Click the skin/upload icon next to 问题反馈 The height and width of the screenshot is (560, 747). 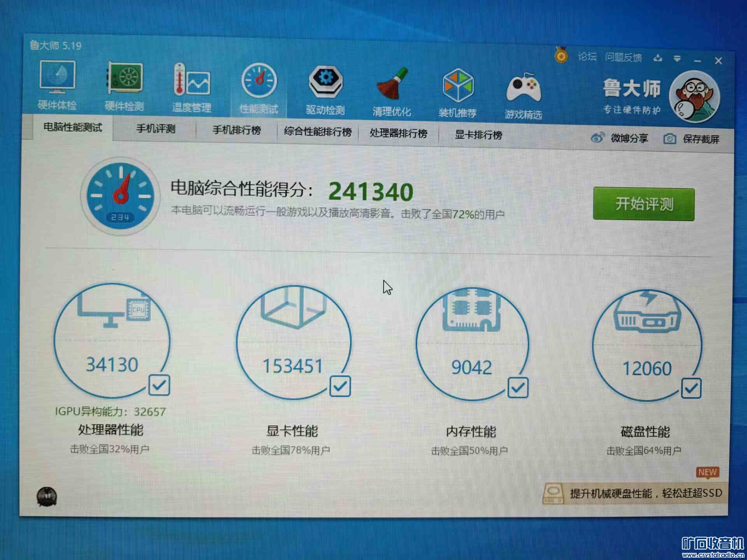tap(658, 58)
